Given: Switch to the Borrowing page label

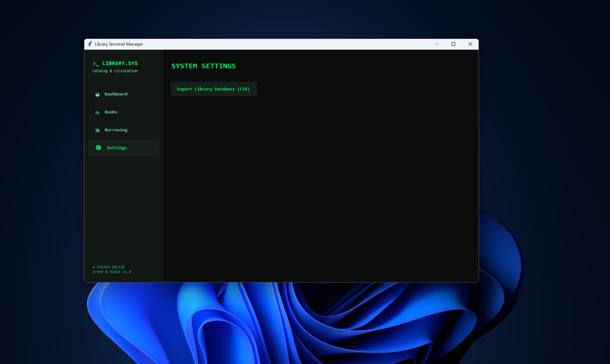Looking at the screenshot, I should (x=116, y=130).
